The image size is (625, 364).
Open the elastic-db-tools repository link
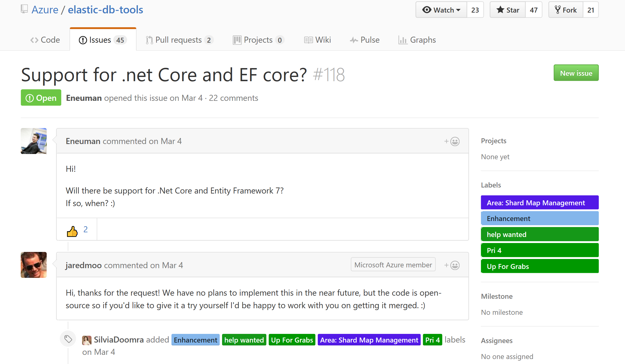(105, 10)
